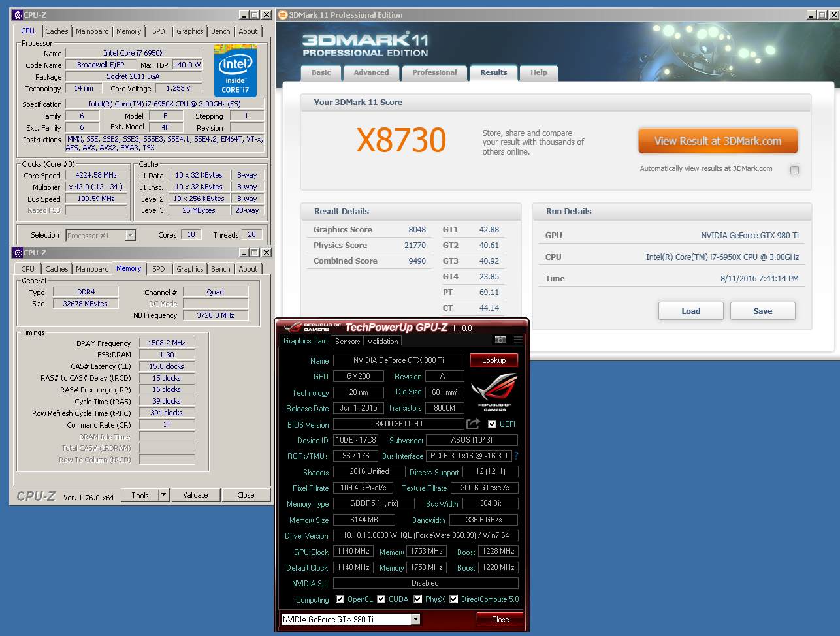The image size is (840, 636).
Task: Click the 3DMark title bar app icon
Action: (x=283, y=15)
